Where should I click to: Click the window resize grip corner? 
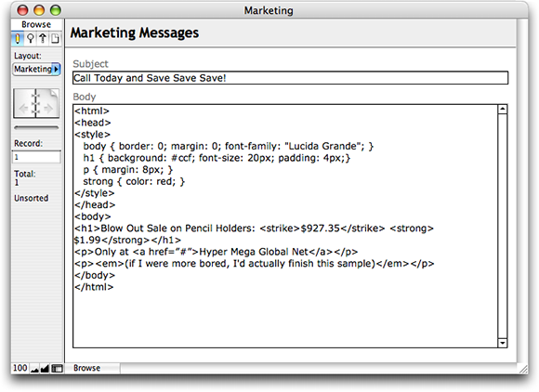[523, 369]
